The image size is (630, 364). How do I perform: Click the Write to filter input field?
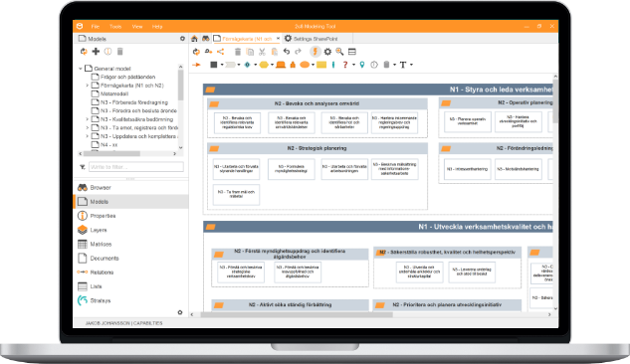click(x=136, y=167)
